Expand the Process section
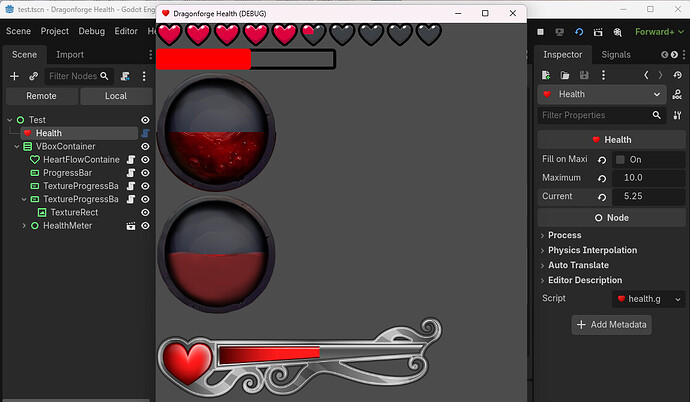The width and height of the screenshot is (690, 402). coord(564,235)
